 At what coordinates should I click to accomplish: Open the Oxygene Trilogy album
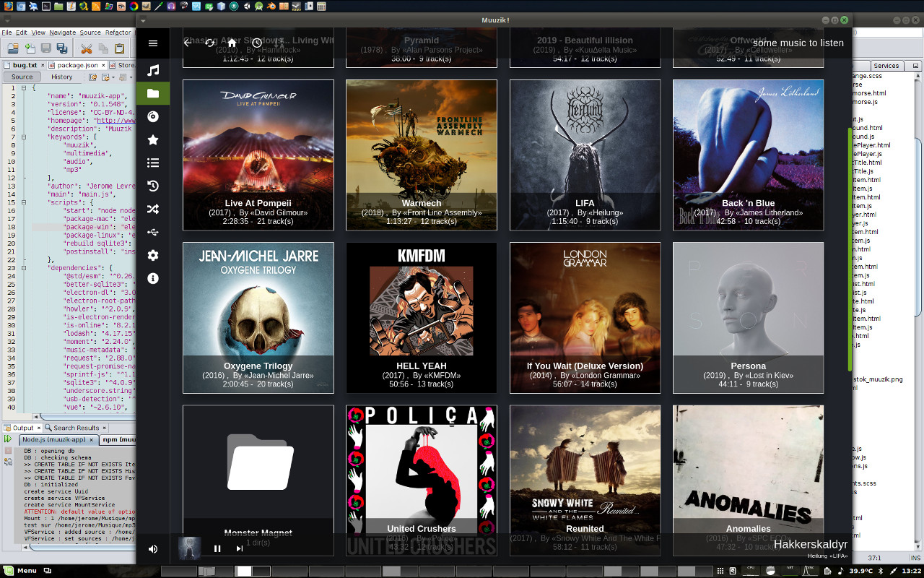(258, 318)
